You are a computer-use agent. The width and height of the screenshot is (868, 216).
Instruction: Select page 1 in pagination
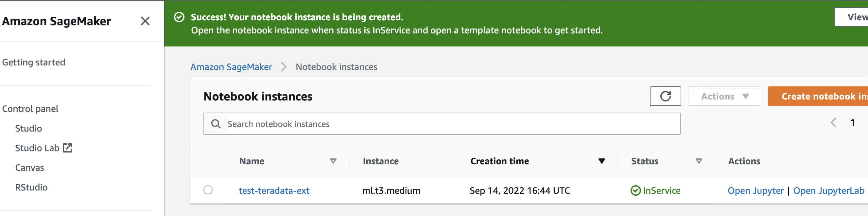coord(853,123)
